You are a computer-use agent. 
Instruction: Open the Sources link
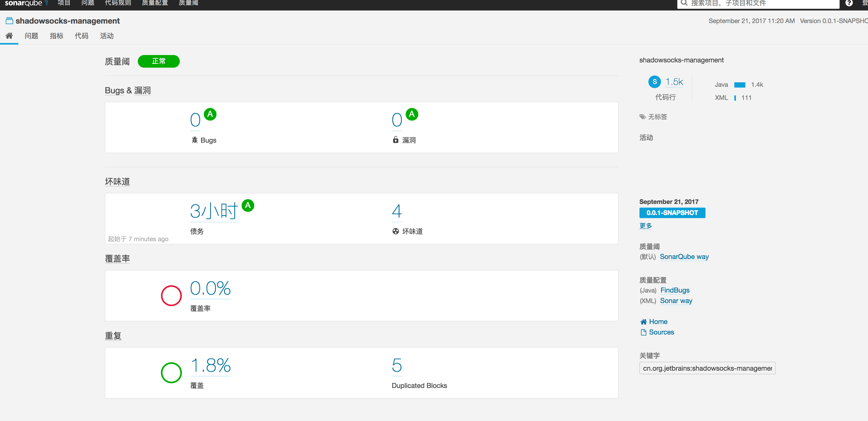(x=661, y=332)
